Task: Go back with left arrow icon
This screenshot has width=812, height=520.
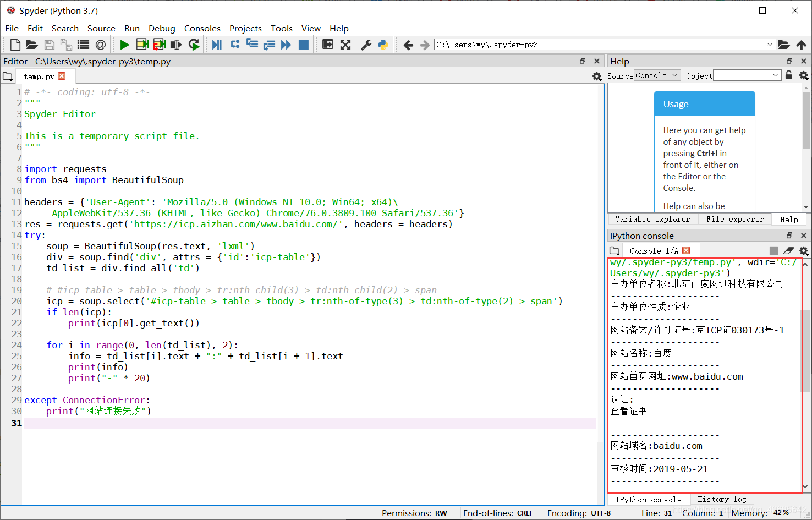Action: (408, 45)
